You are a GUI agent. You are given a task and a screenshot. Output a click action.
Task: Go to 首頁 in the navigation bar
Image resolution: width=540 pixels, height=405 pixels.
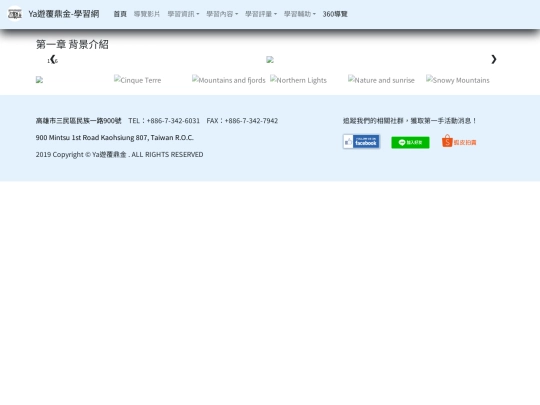[x=120, y=14]
